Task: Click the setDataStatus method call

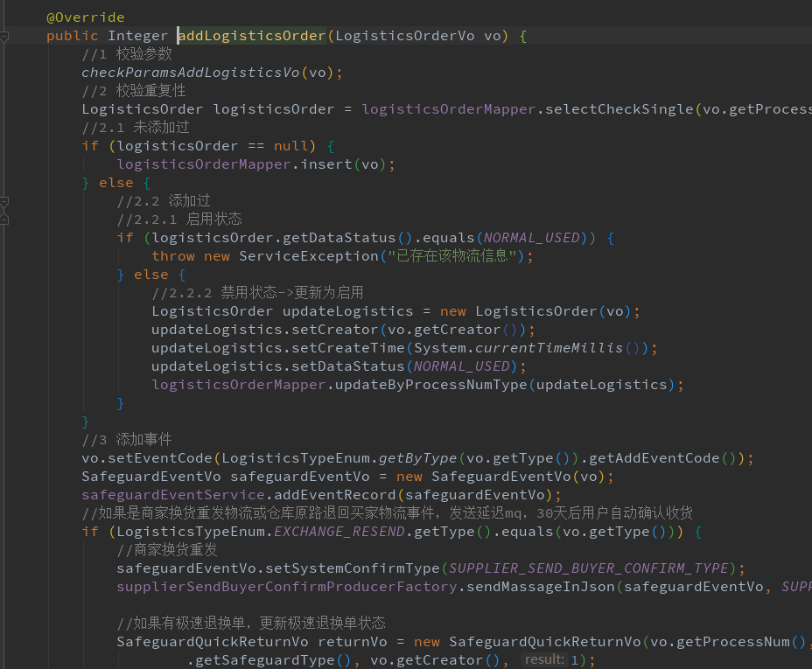Action: tap(348, 366)
